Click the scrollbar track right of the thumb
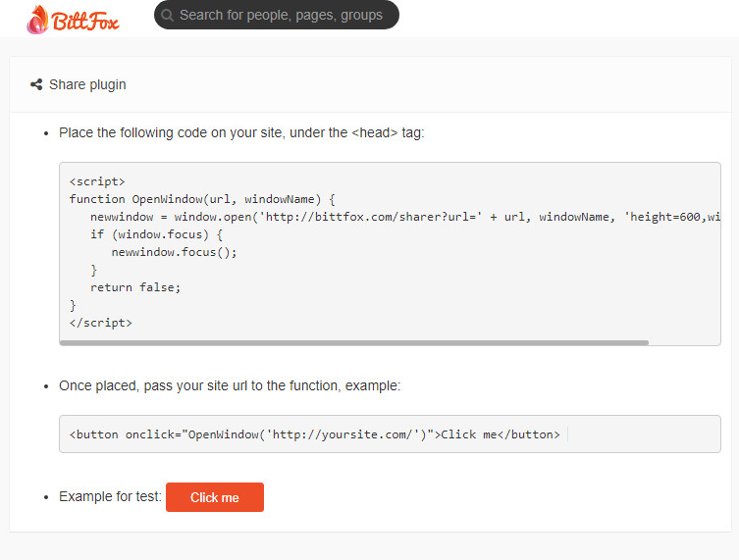Viewport: 739px width, 560px height. point(684,342)
